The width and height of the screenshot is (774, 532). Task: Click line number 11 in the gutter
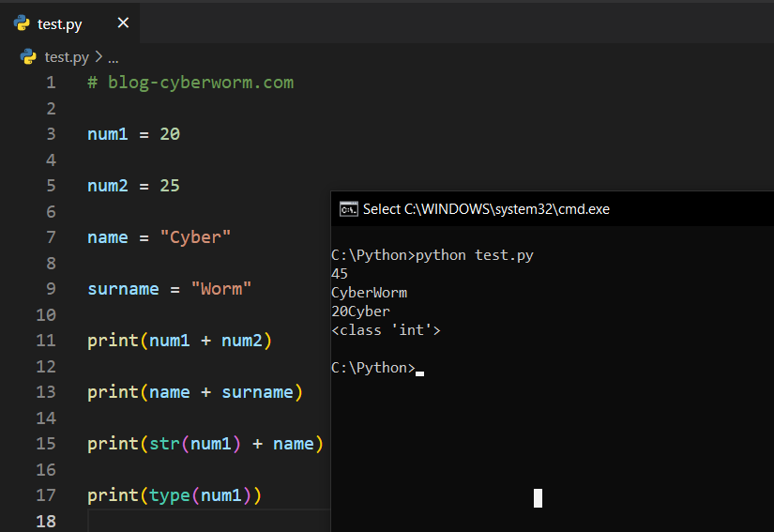(x=46, y=341)
